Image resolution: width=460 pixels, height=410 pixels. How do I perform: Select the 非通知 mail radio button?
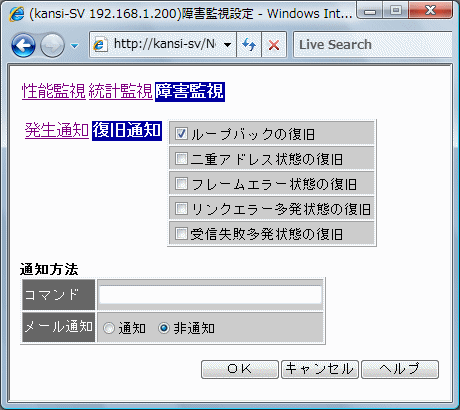pos(164,328)
